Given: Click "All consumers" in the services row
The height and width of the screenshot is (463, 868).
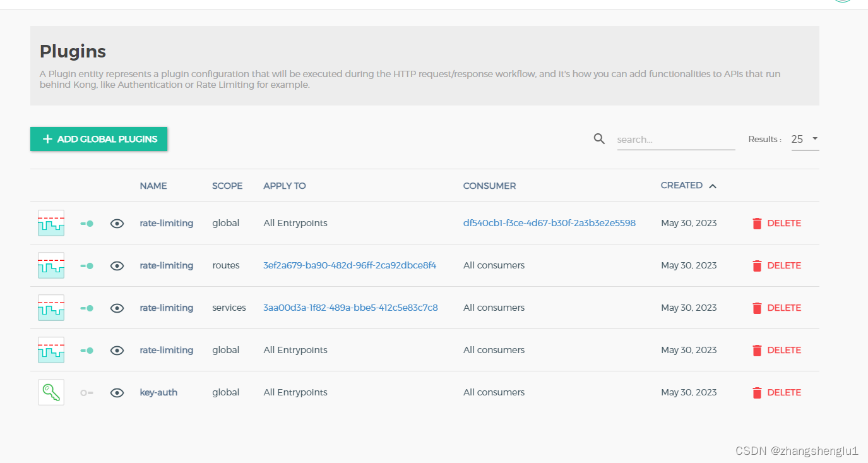Looking at the screenshot, I should pos(494,308).
